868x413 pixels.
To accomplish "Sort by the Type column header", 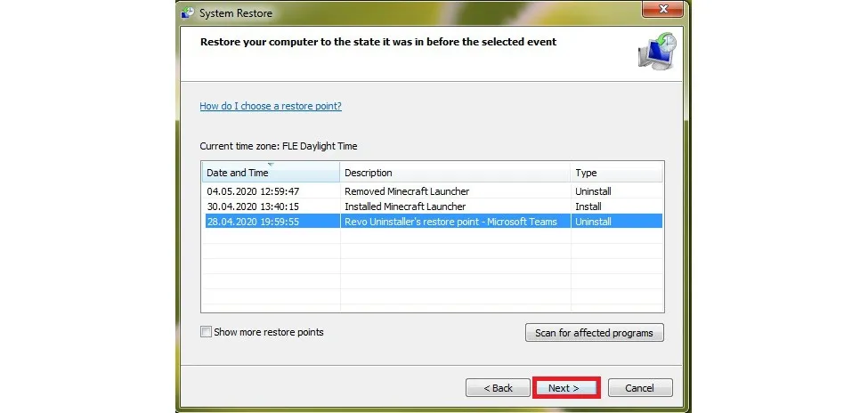I will click(x=617, y=172).
